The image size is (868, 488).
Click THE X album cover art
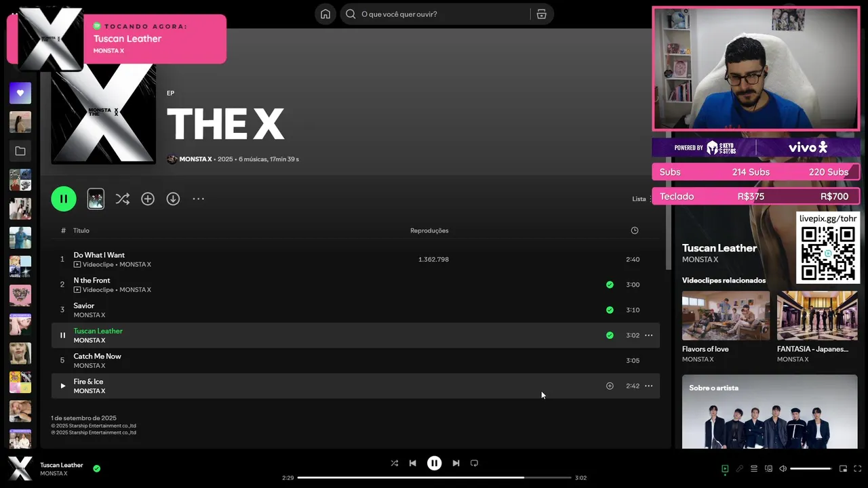(103, 113)
